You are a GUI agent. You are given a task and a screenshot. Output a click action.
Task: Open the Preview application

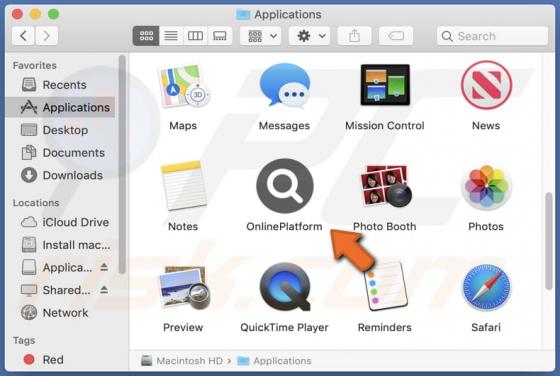tap(184, 288)
